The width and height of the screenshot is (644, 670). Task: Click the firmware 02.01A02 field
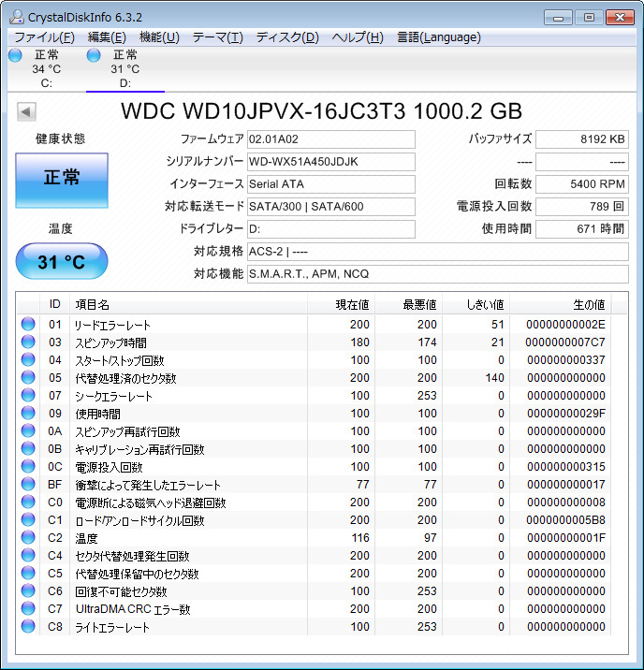click(x=330, y=139)
